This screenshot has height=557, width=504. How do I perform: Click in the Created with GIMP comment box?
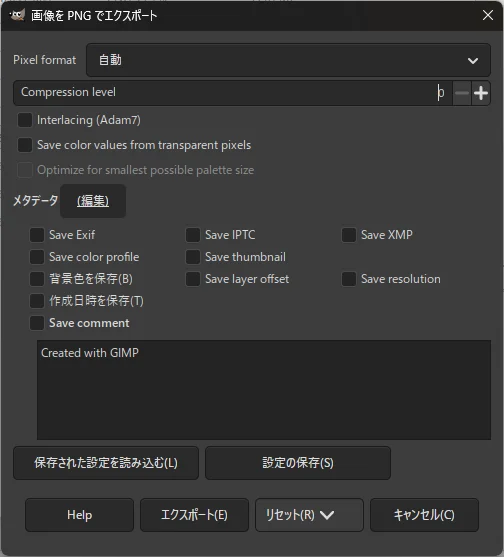[x=264, y=390]
